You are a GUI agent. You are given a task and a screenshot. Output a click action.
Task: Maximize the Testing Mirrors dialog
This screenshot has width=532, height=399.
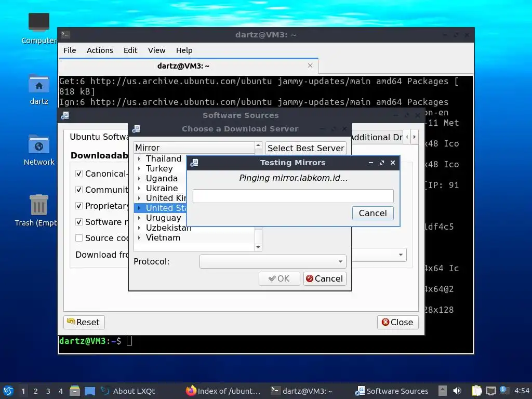[x=382, y=163]
